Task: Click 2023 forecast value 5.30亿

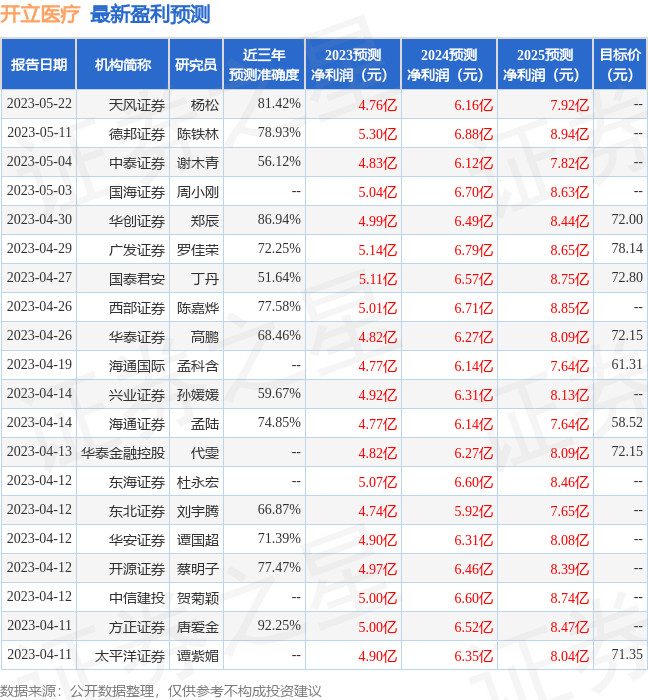Action: point(378,134)
